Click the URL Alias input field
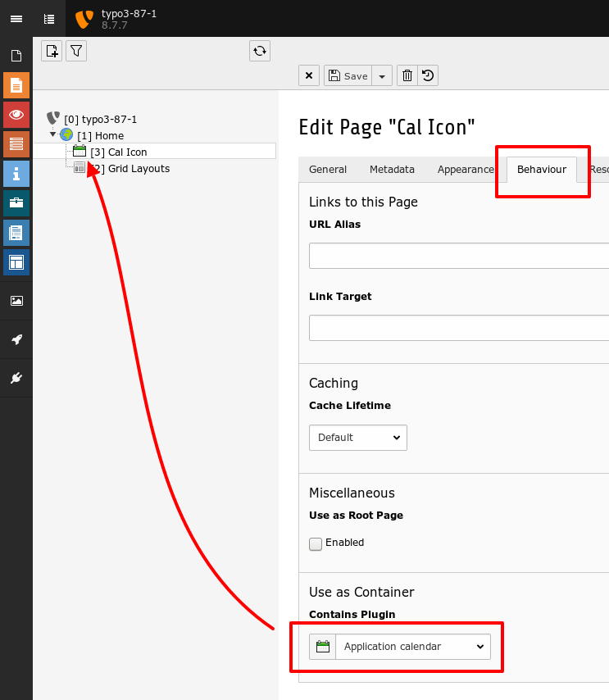The width and height of the screenshot is (609, 700). click(459, 256)
